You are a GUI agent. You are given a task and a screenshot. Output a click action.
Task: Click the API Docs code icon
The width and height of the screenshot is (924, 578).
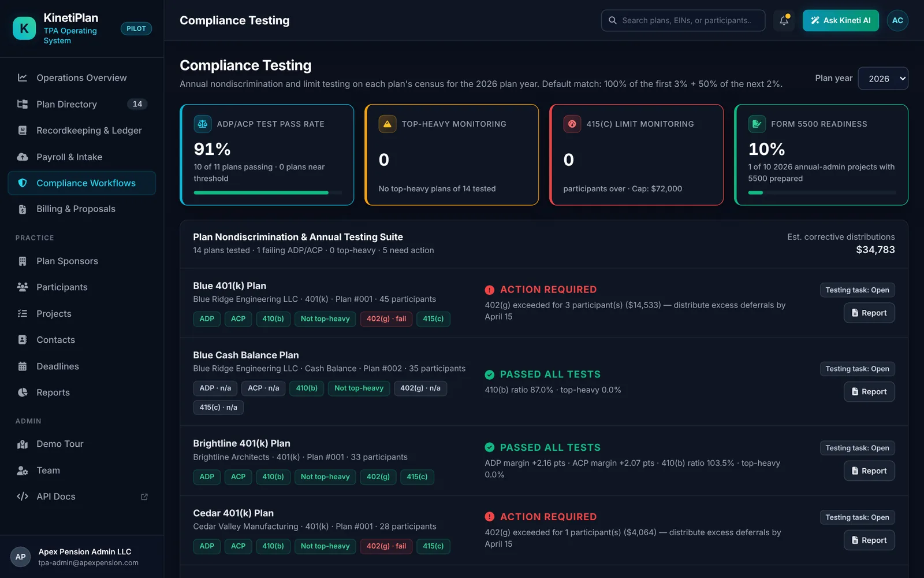point(23,497)
